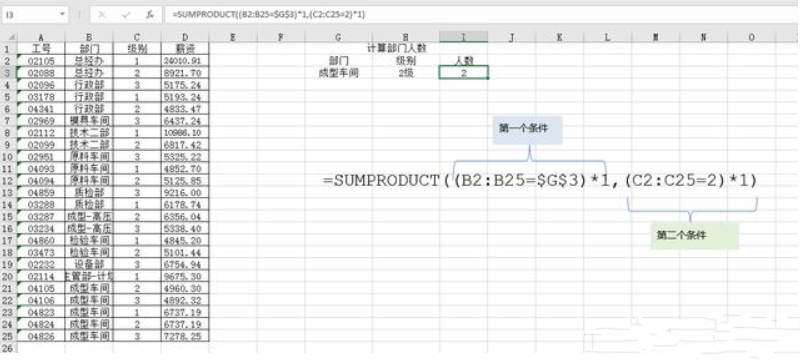Viewport: 801px width, 364px height.
Task: Click the 计算部门人数 title cell
Action: [x=396, y=49]
